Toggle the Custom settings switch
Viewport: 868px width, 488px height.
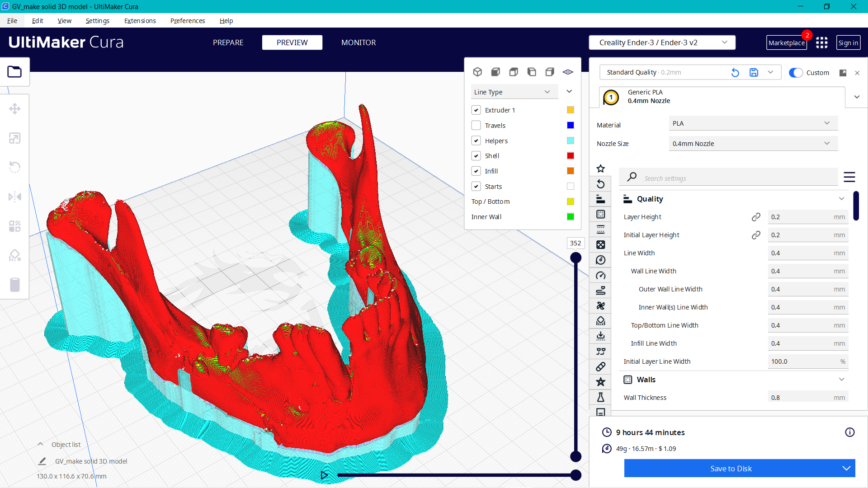[x=795, y=72]
